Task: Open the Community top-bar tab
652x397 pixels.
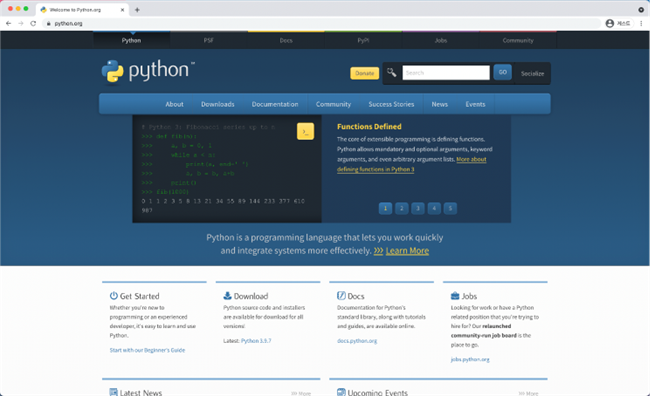Action: coord(518,40)
